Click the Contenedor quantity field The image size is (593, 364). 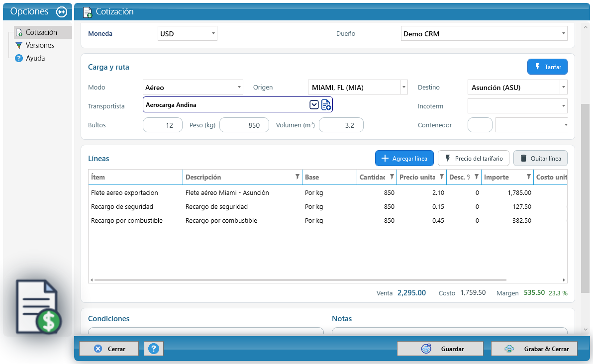point(480,125)
